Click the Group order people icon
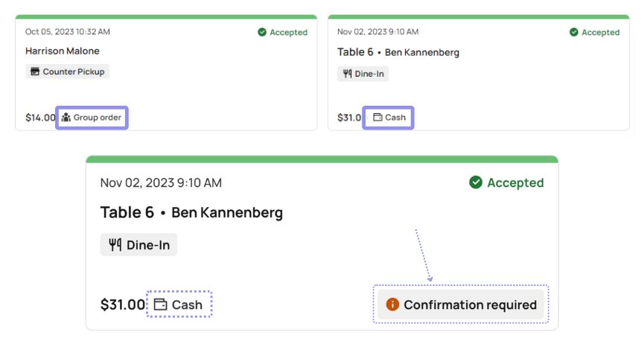Viewport: 644px width, 347px height. 66,118
